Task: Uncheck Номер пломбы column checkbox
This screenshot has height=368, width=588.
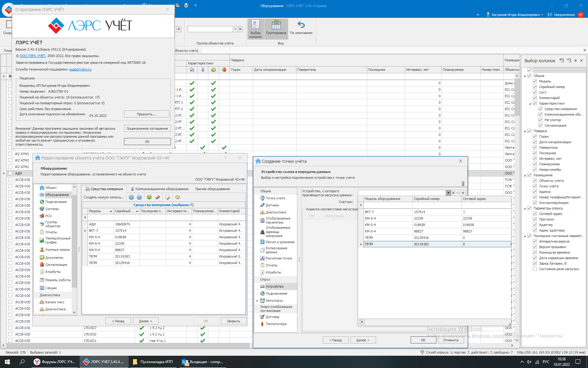Action: point(535,170)
